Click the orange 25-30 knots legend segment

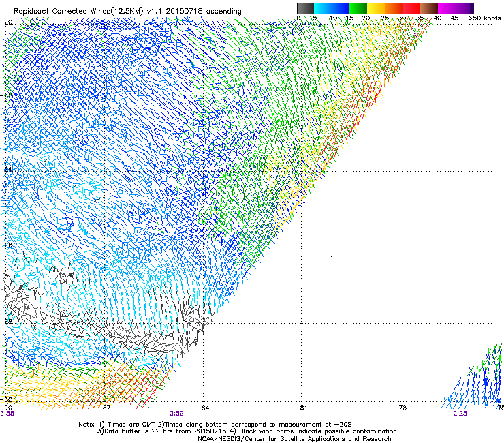coord(394,8)
